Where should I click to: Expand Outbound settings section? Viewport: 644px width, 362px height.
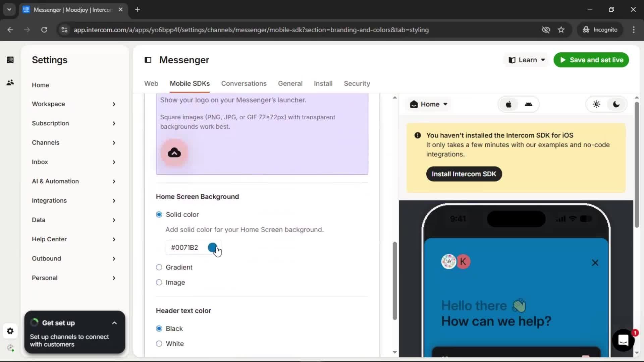click(x=74, y=259)
